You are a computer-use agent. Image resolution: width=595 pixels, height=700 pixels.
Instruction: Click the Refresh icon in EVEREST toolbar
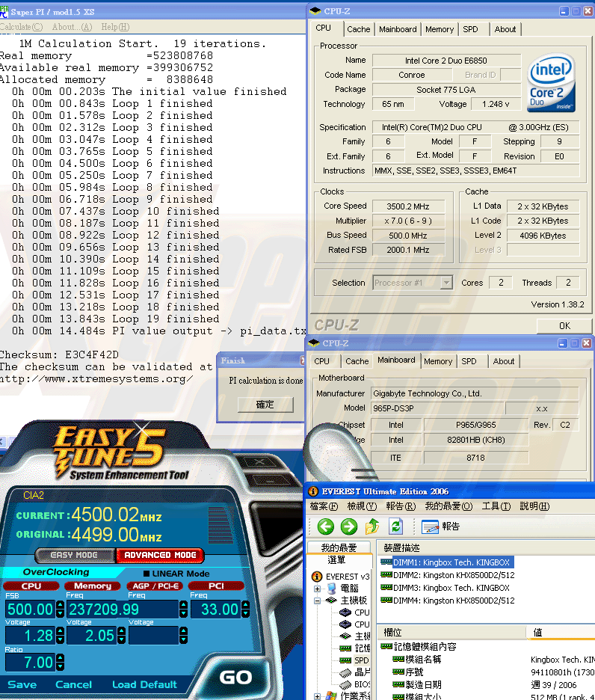(x=395, y=526)
